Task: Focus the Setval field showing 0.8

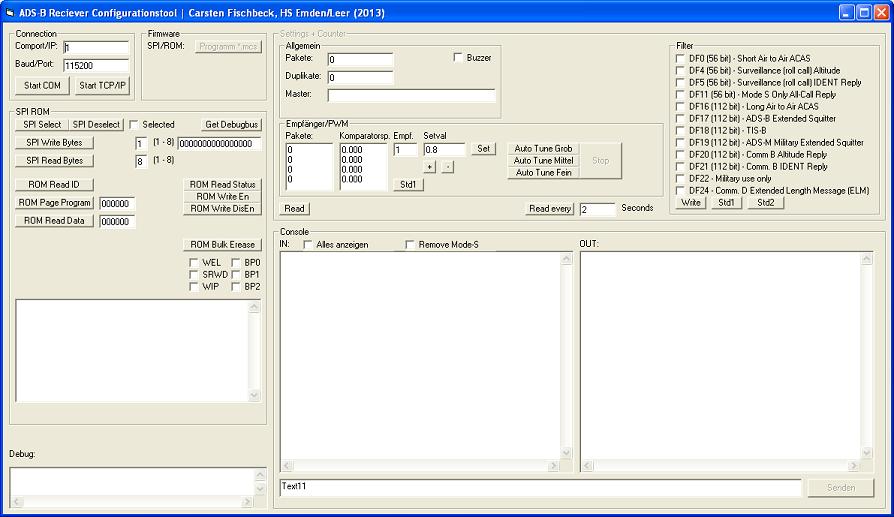Action: coord(444,149)
